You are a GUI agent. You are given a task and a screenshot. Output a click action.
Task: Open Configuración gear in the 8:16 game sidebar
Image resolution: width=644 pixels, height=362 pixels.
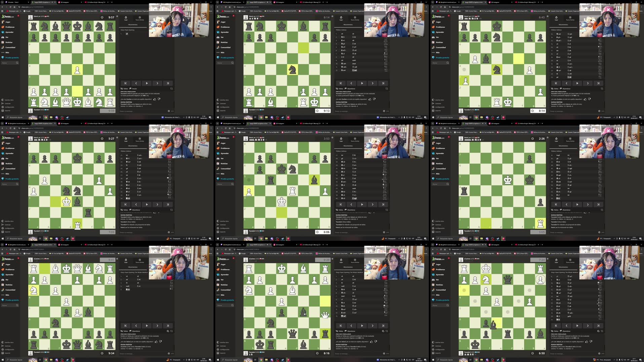coord(223,350)
